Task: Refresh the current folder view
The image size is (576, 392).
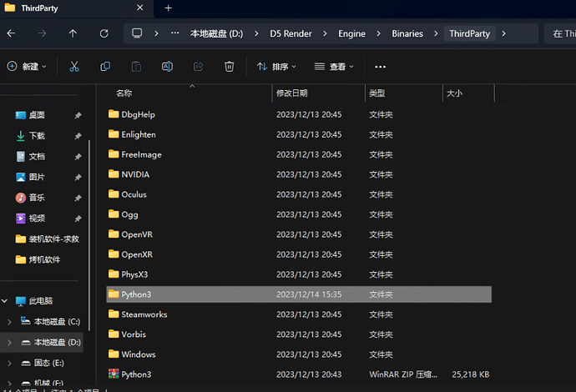Action: point(104,33)
